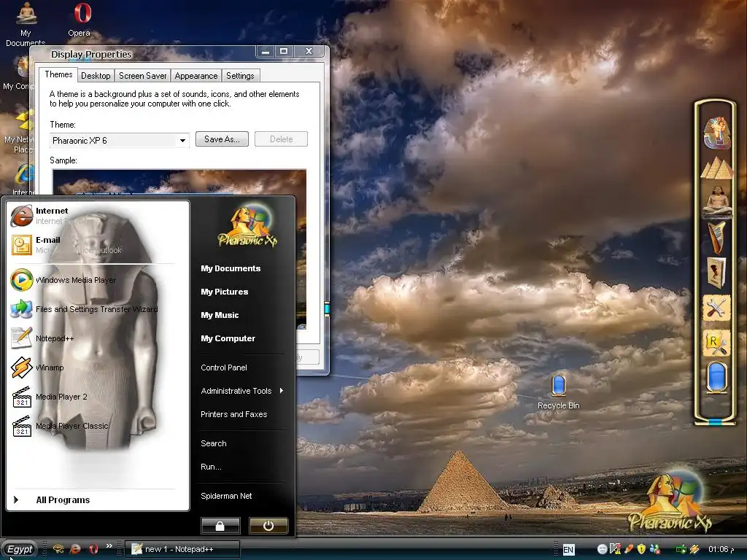This screenshot has height=560, width=747.
Task: Click the crossed tools icon in dock
Action: point(716,308)
